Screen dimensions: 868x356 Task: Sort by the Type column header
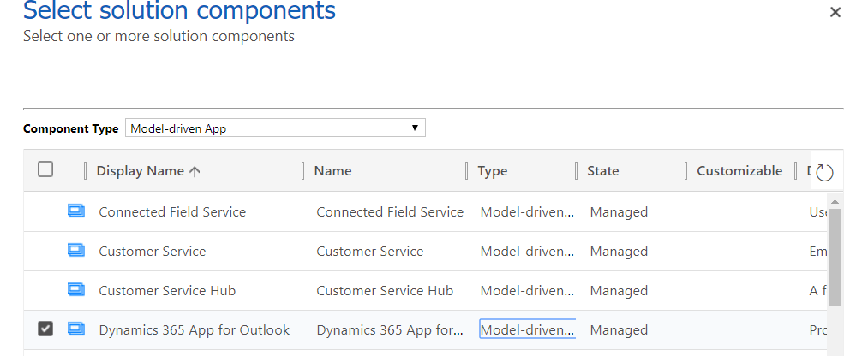[493, 171]
